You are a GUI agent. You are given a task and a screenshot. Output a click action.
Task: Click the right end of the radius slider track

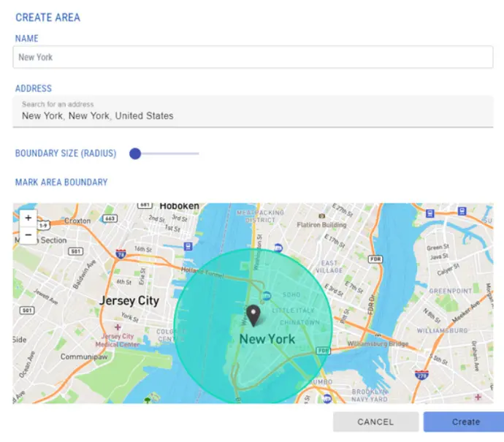click(198, 153)
